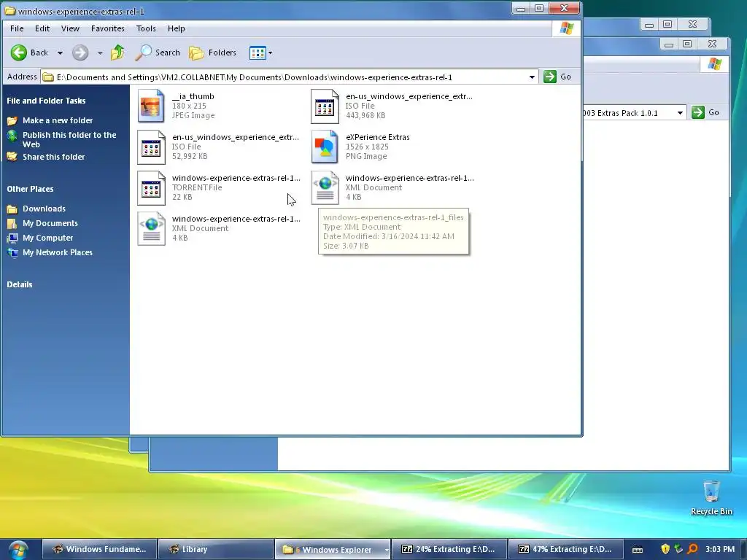Open the Views dropdown button

point(260,52)
